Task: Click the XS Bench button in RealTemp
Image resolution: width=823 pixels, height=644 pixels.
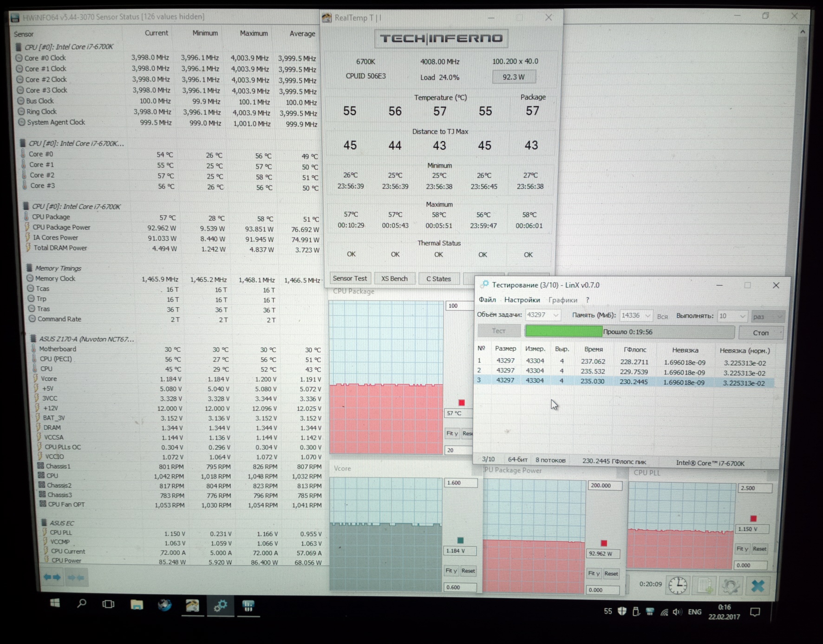Action: click(394, 278)
